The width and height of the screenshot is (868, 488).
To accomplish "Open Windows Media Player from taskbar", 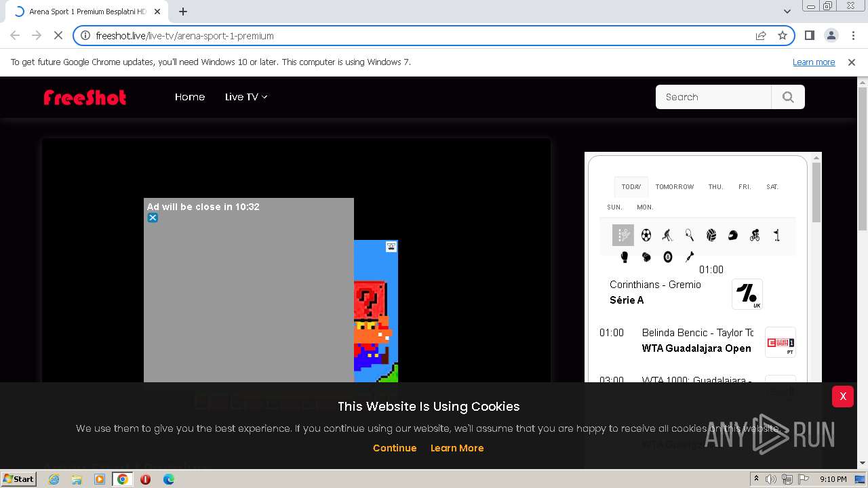I will point(100,479).
